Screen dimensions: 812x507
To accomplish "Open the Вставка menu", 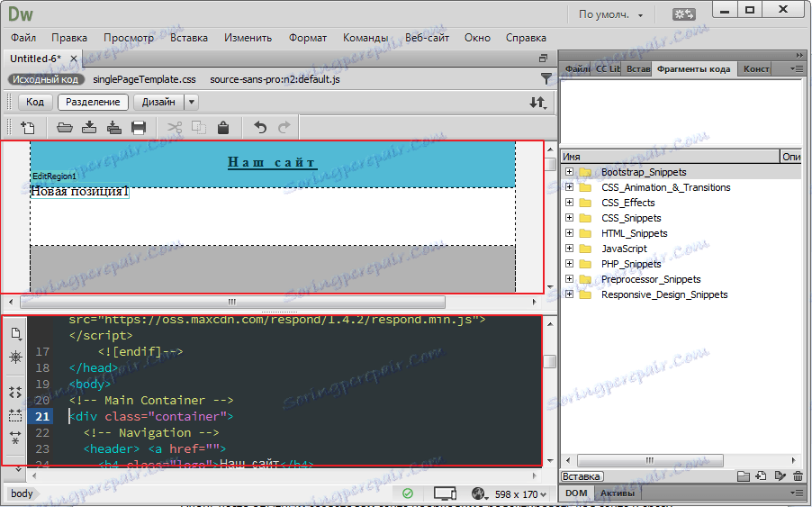I will (x=189, y=38).
